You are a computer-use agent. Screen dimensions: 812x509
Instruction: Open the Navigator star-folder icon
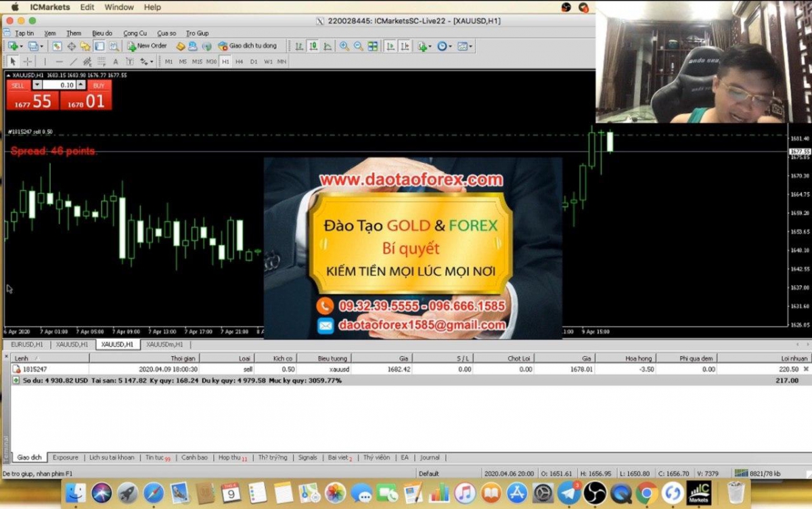[85, 46]
